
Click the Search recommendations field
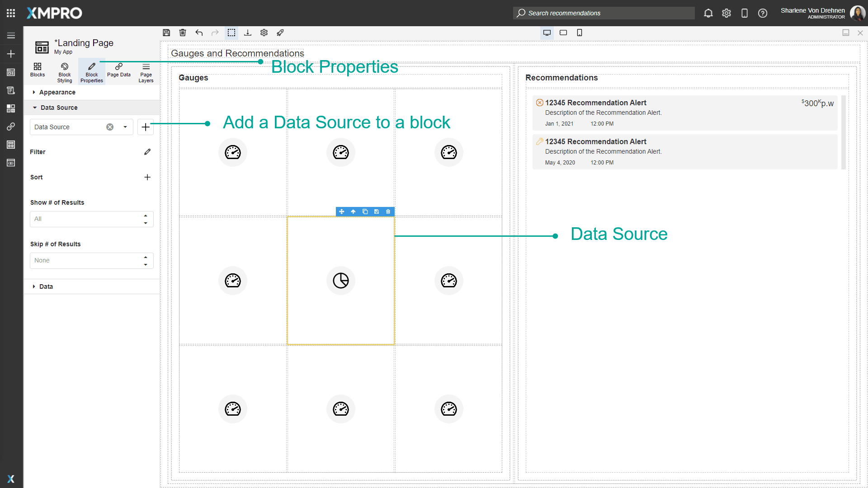click(604, 13)
